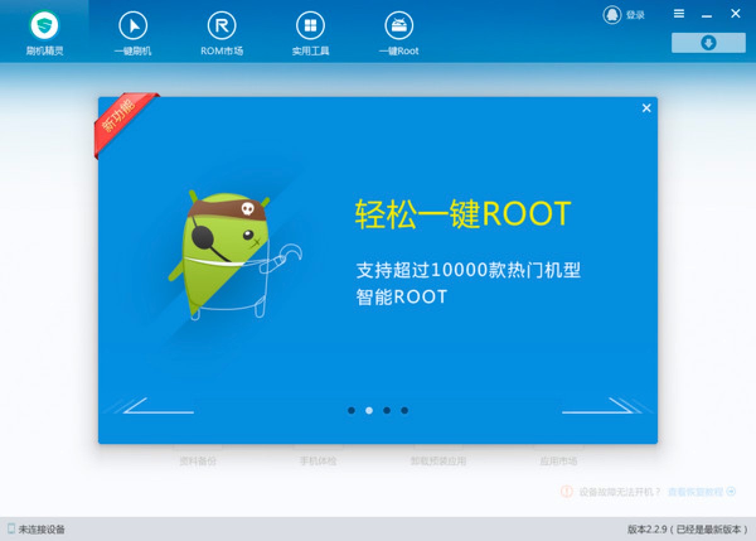Viewport: 756px width, 541px height.
Task: Click the download arrow icon top right
Action: coord(708,43)
